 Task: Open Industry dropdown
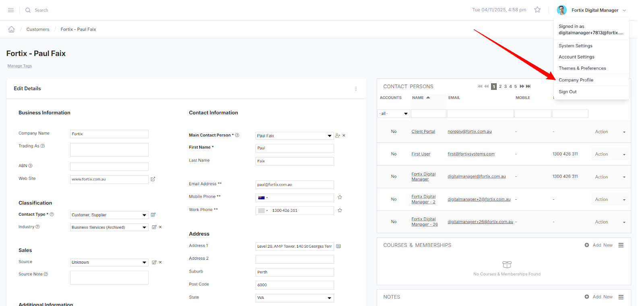(109, 227)
